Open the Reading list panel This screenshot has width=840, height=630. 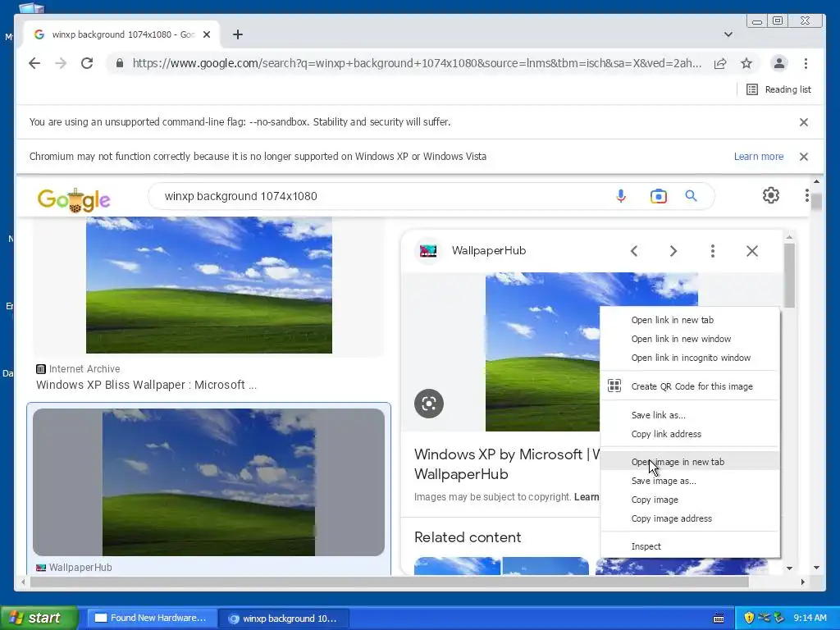pyautogui.click(x=778, y=89)
